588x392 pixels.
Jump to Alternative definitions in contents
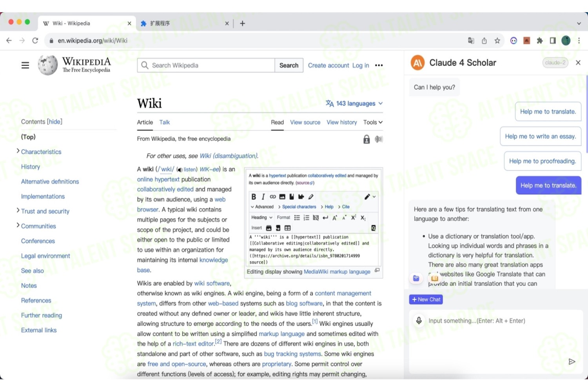pyautogui.click(x=50, y=181)
